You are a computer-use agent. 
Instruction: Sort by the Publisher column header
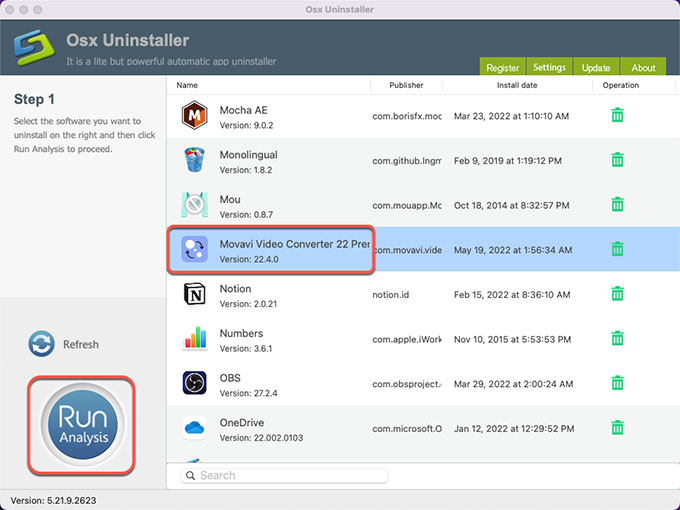(406, 85)
